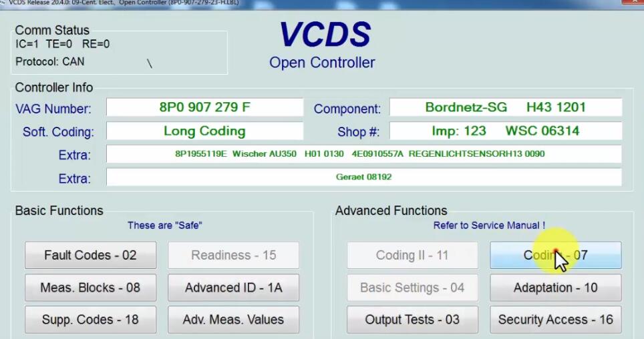Click the 'These are "Safe"' note
Screen dimensions: 644x339
tap(165, 226)
